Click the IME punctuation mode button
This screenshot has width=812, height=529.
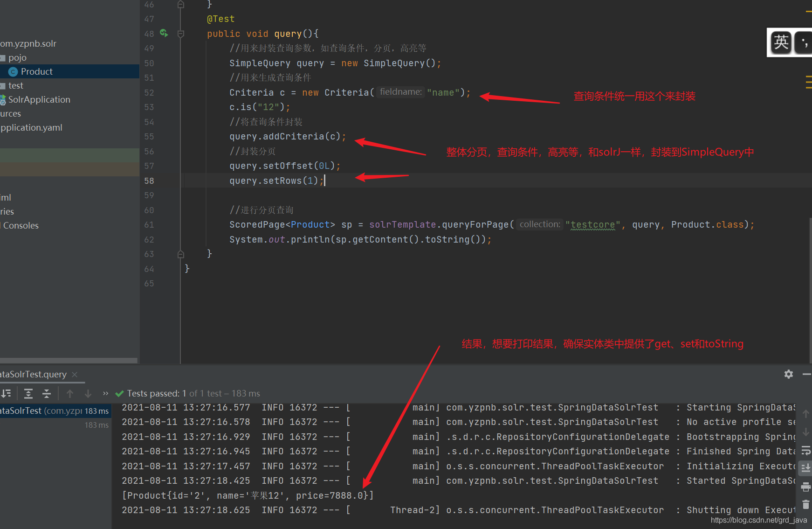pos(804,42)
